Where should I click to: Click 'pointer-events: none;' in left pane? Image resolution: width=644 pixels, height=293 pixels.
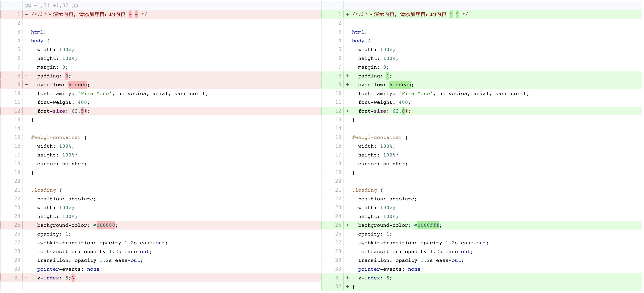(70, 269)
